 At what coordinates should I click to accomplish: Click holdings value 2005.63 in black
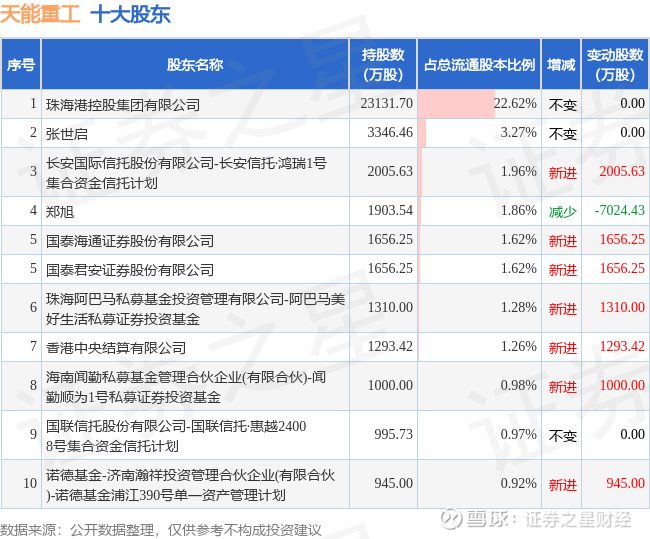(390, 171)
